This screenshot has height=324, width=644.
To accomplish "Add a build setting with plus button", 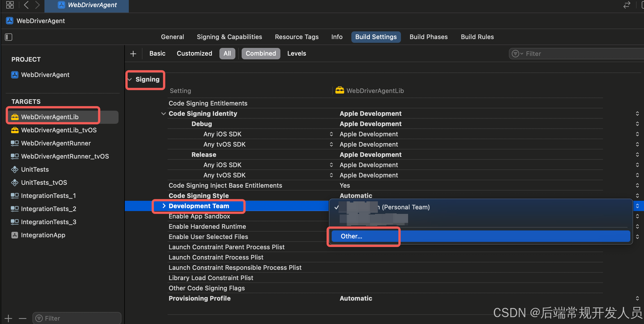I will point(133,54).
